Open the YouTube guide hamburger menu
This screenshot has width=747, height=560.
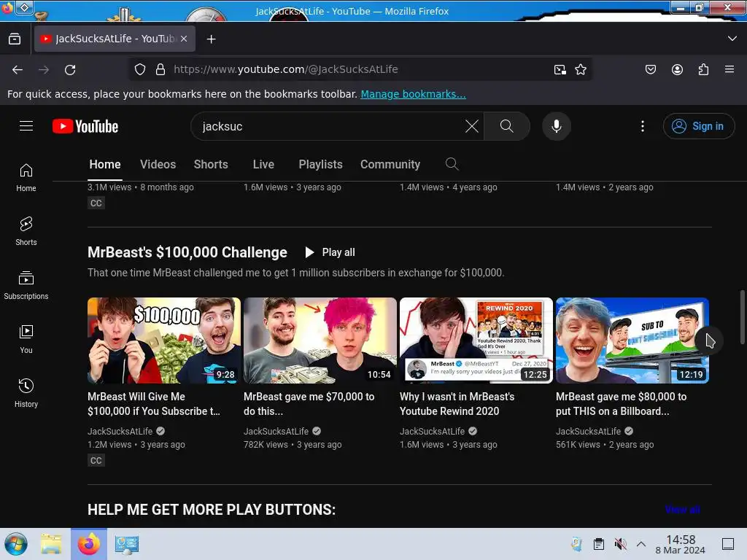click(x=26, y=125)
